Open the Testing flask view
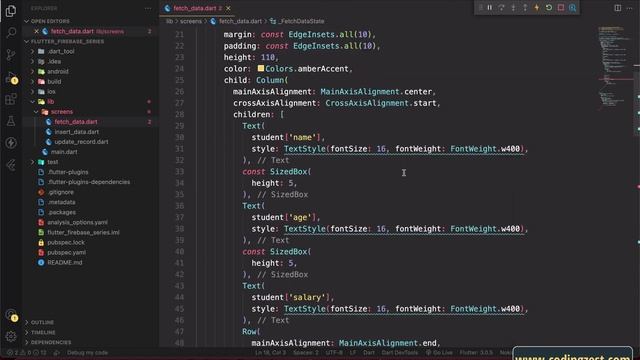 (x=11, y=121)
